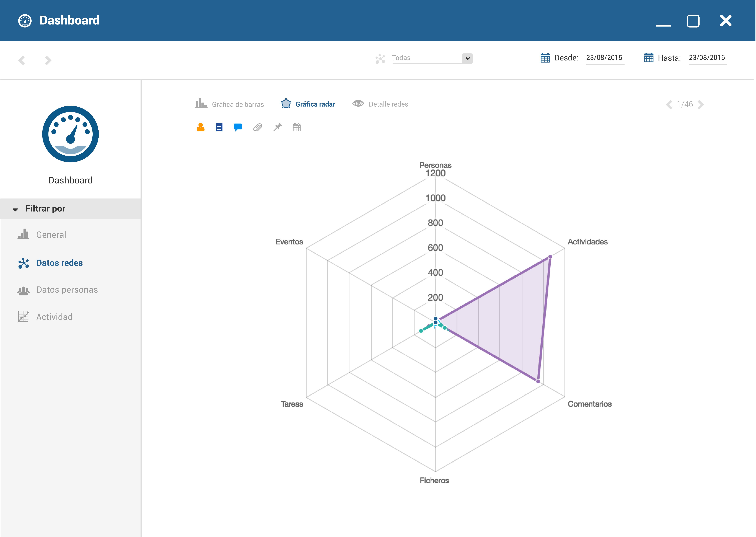Toggle the orange Personas series icon
The width and height of the screenshot is (756, 537).
tap(200, 127)
